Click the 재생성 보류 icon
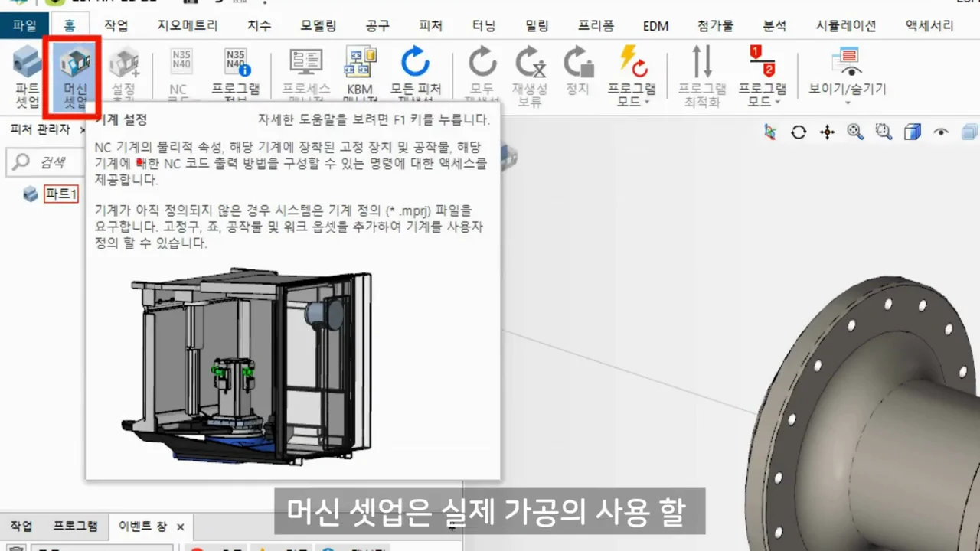 click(x=530, y=77)
